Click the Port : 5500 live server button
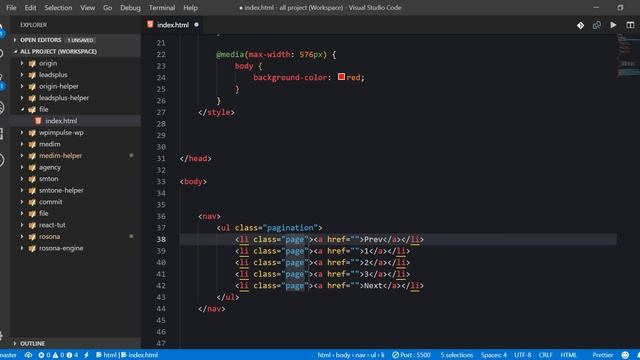The height and width of the screenshot is (360, 640). click(x=411, y=355)
